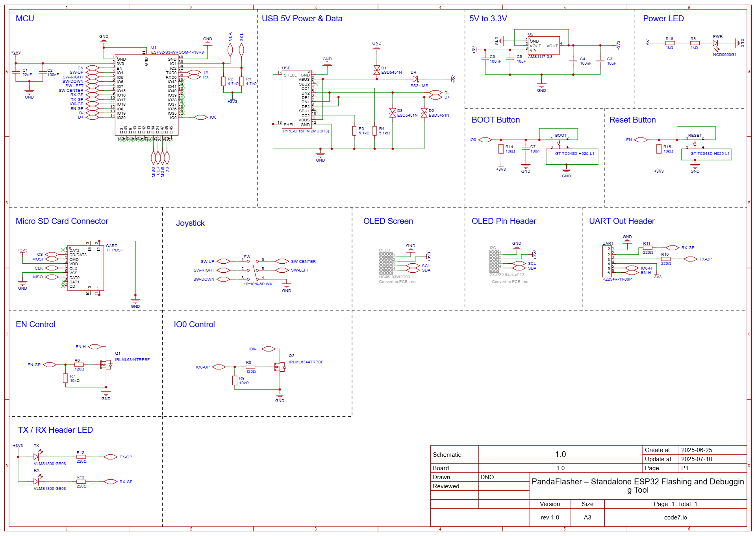
Task: Click the 'Reset Button' heading
Action: pos(633,120)
